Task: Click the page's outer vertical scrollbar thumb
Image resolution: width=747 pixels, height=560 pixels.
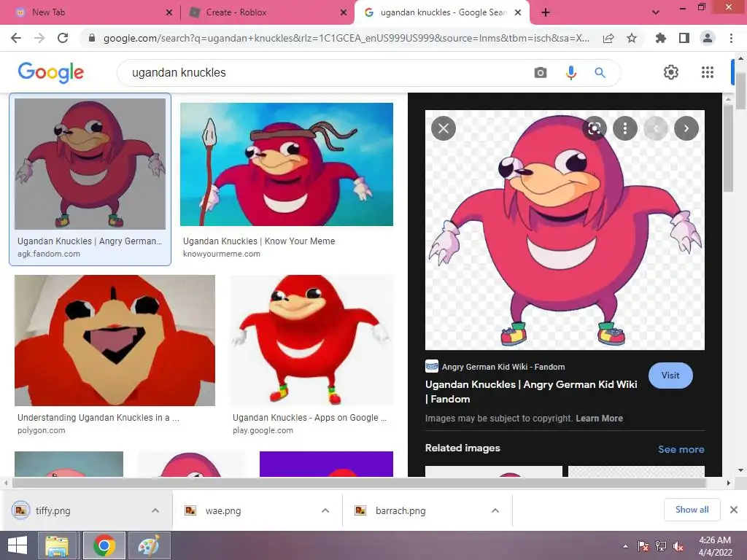Action: (740, 91)
